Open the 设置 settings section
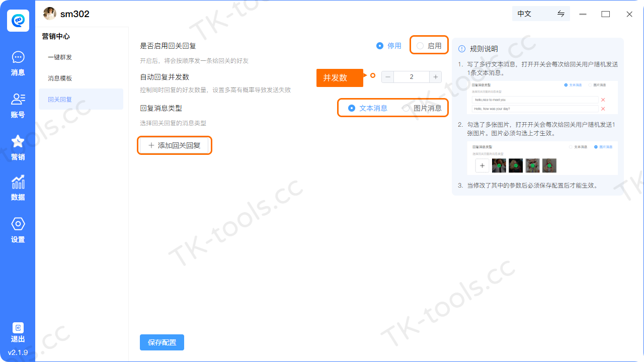The width and height of the screenshot is (644, 362). click(18, 230)
